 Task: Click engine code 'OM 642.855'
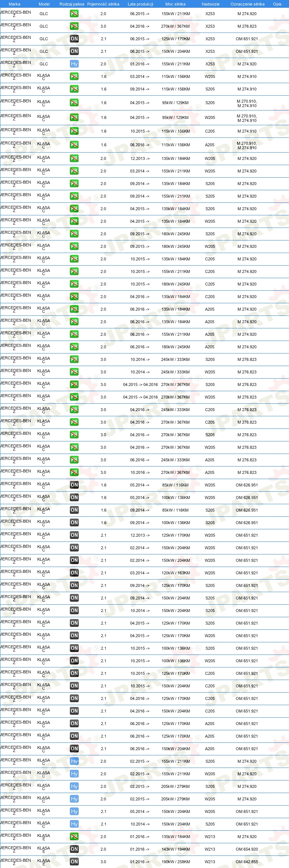[247, 862]
